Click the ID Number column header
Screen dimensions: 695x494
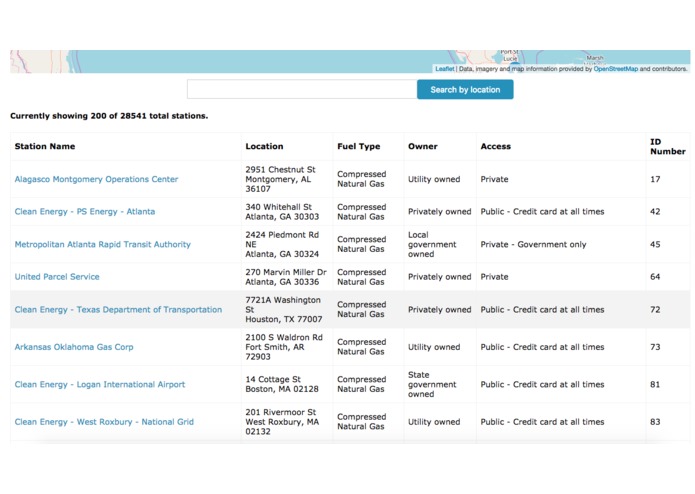pos(668,147)
